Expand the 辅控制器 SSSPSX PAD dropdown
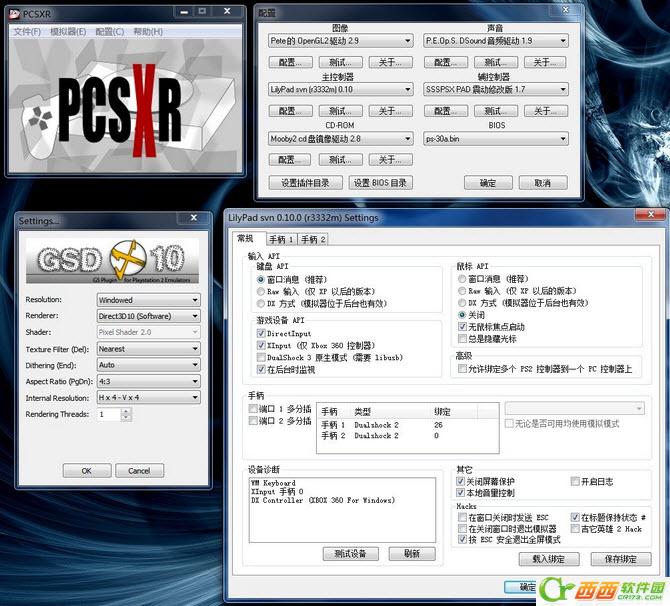 (x=563, y=89)
